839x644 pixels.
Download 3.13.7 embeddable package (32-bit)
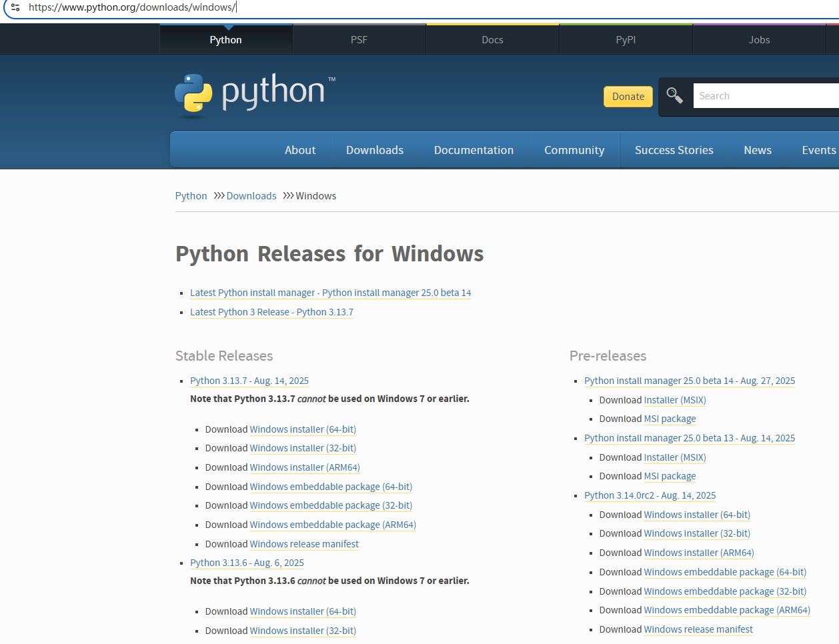coord(331,505)
